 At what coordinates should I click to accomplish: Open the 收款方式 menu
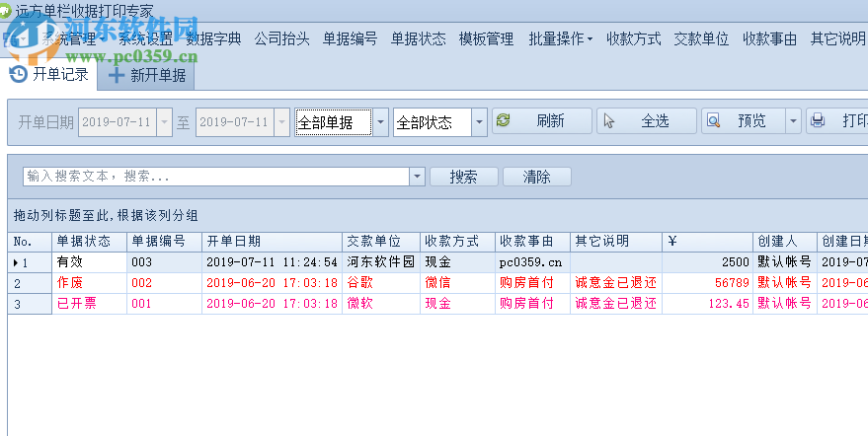click(633, 38)
